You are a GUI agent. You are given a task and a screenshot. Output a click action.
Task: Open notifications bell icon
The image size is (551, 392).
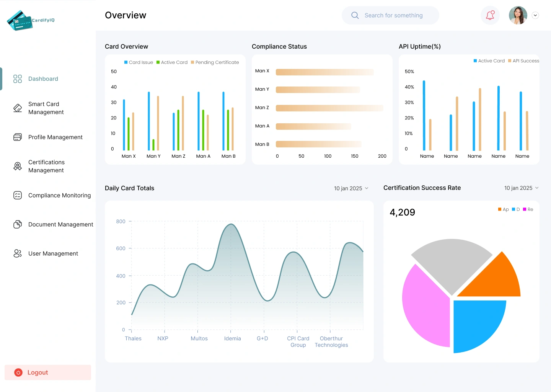pos(490,15)
